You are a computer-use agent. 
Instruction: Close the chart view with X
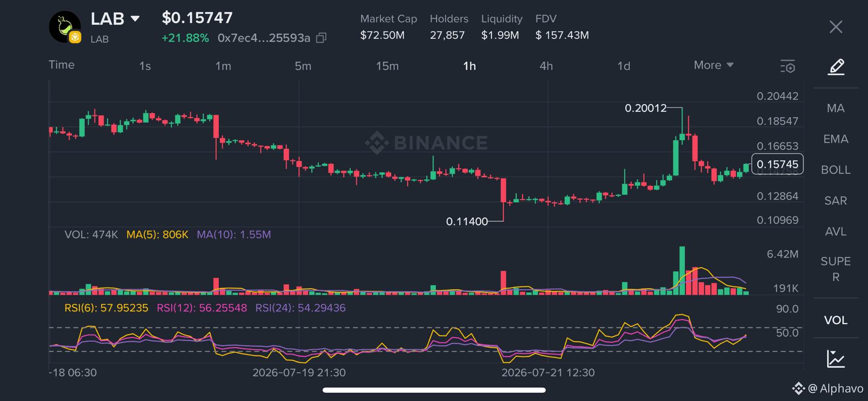tap(836, 27)
